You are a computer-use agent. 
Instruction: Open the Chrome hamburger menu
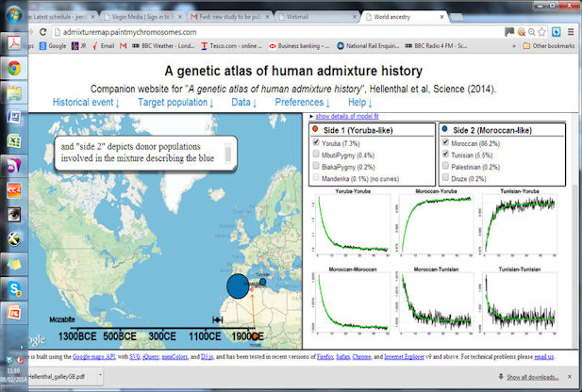click(x=571, y=32)
